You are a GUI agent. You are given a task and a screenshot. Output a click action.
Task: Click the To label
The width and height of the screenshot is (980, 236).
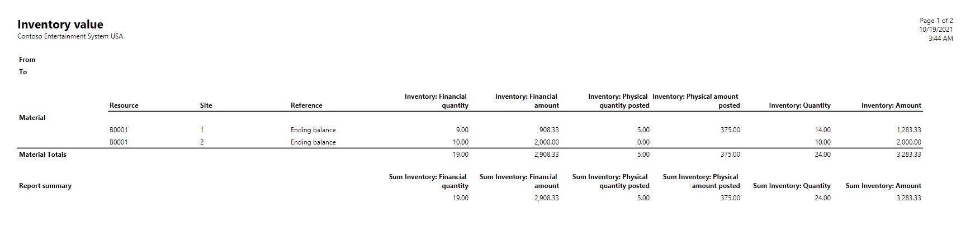[x=23, y=72]
